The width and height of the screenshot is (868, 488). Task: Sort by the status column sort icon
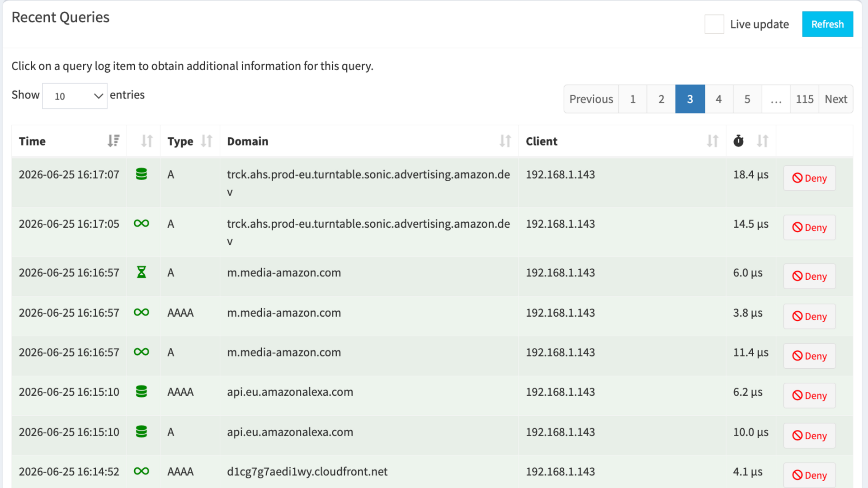[146, 141]
